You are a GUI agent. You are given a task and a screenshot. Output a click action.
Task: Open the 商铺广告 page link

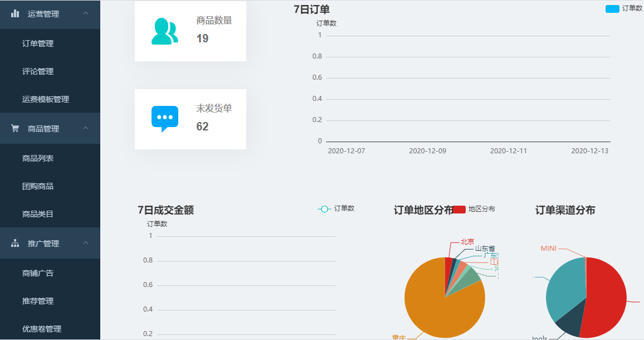pyautogui.click(x=38, y=273)
